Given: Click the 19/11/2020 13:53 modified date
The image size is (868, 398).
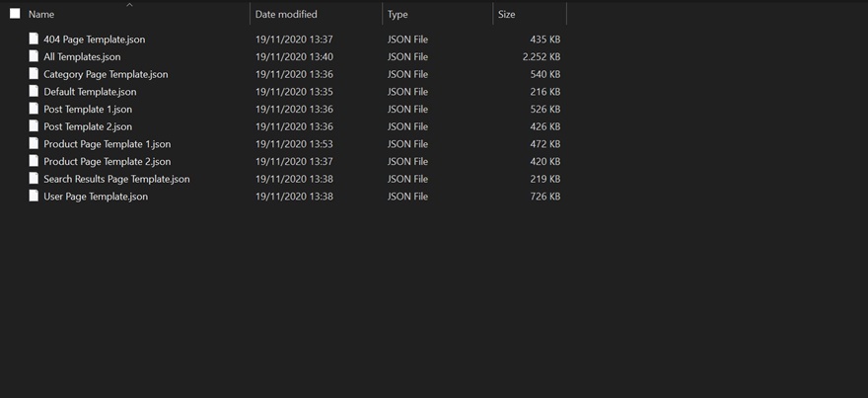Looking at the screenshot, I should [294, 144].
